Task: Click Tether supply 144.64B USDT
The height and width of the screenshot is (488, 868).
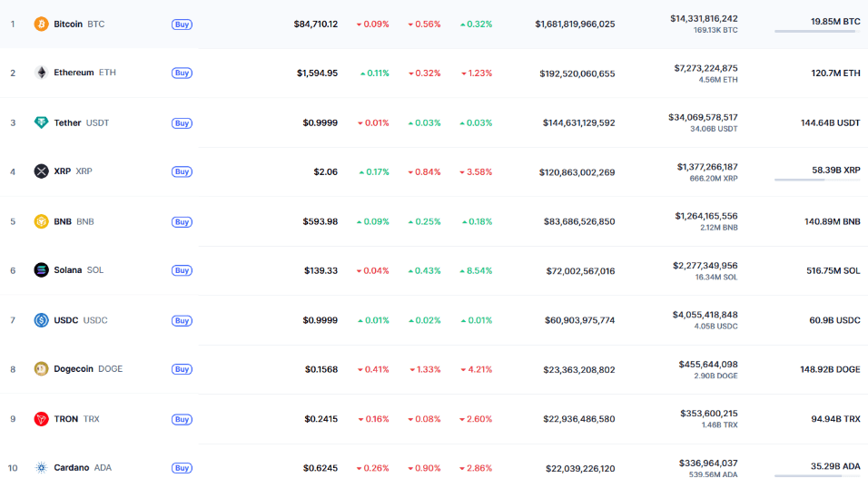Action: [x=831, y=122]
